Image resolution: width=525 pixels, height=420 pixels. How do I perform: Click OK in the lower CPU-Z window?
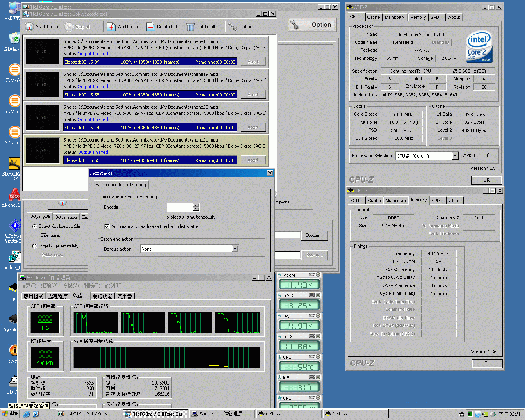point(487,363)
